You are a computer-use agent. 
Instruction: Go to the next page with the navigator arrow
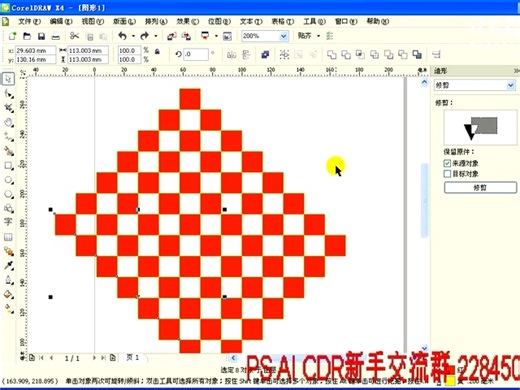pyautogui.click(x=94, y=358)
